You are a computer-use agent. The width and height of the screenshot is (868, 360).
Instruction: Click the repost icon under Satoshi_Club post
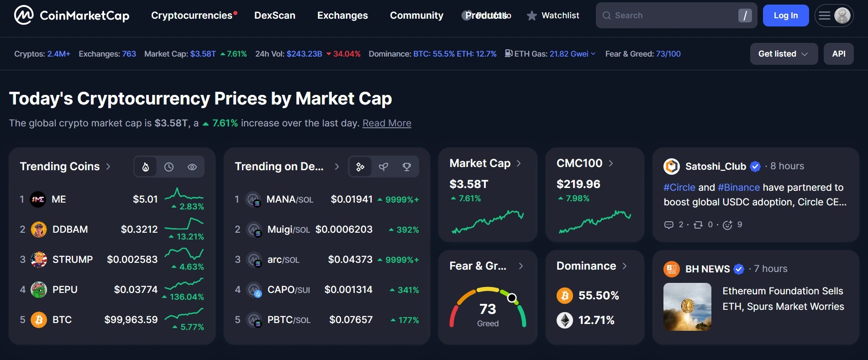(x=698, y=224)
